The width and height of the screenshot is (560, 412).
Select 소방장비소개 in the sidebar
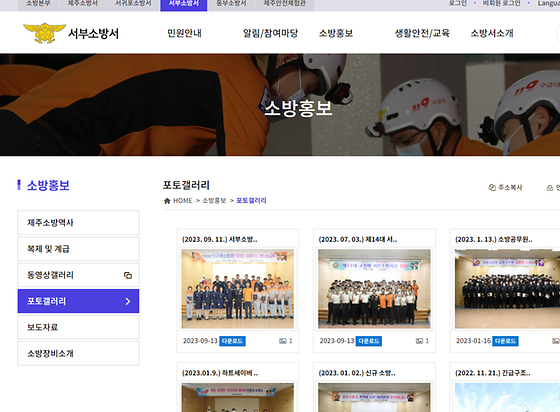pyautogui.click(x=78, y=353)
